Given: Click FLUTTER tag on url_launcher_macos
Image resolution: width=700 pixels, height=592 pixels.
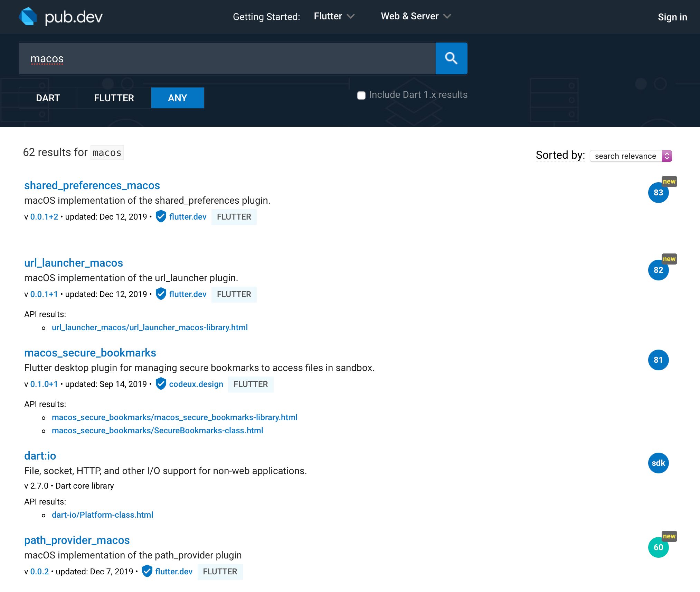Looking at the screenshot, I should 234,294.
